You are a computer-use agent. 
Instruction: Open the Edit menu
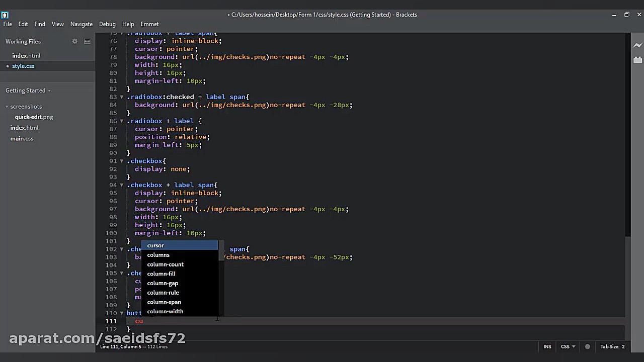[23, 24]
